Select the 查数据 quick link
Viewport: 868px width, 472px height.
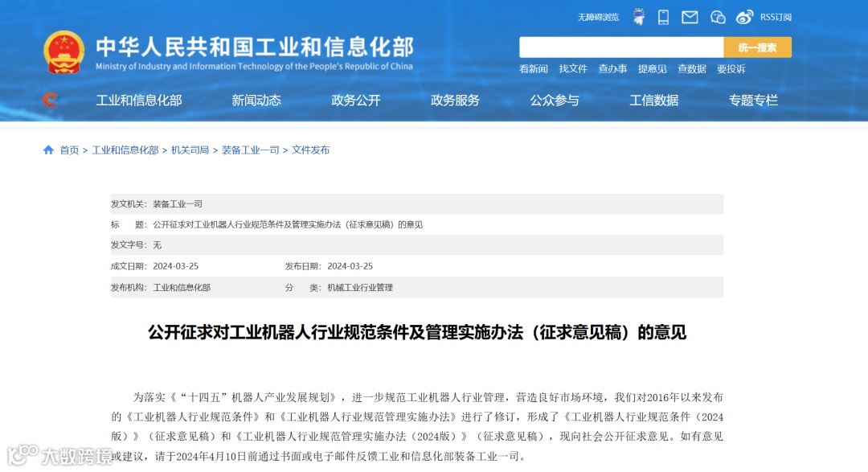tap(692, 68)
